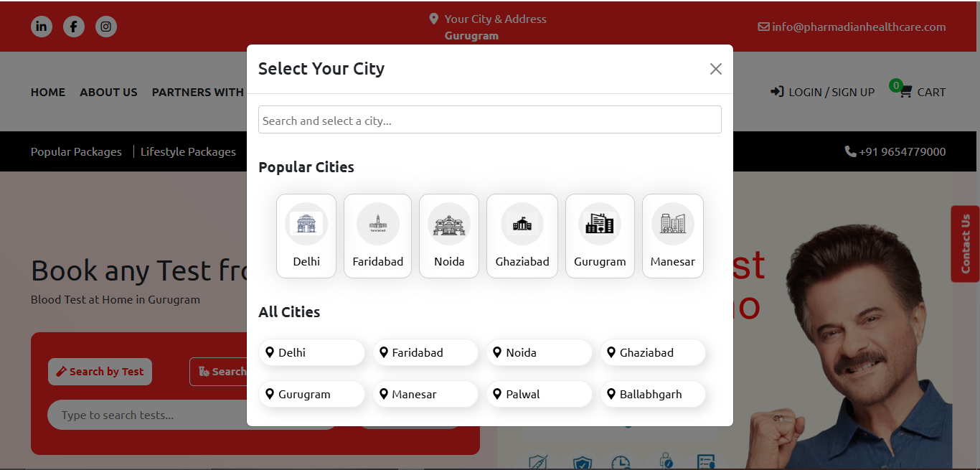Choose Gurugram pill under All Cities
The image size is (980, 470).
(311, 394)
